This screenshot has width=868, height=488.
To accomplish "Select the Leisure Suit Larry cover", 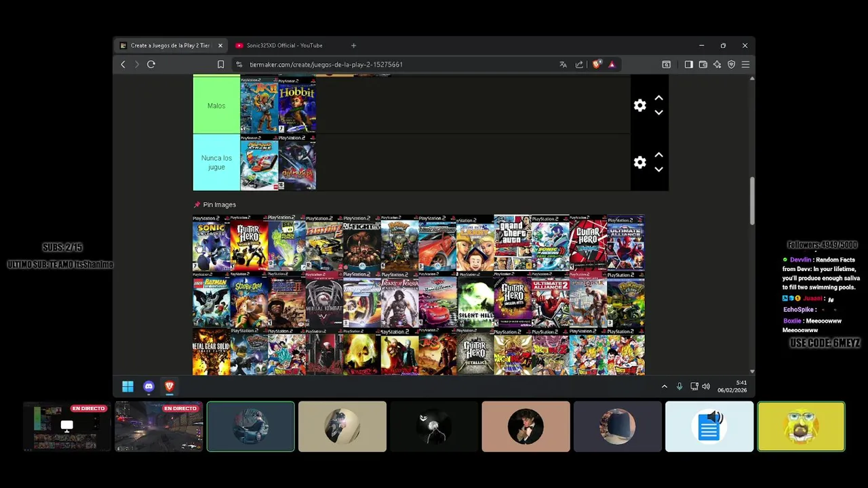I will (x=475, y=243).
